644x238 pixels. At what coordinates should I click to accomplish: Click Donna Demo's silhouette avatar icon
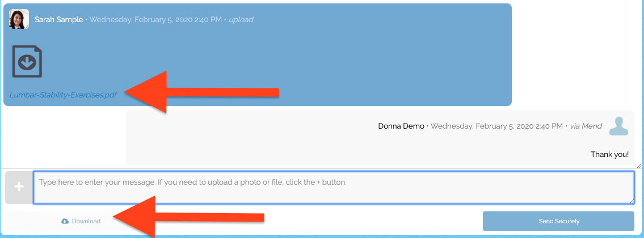tap(618, 126)
